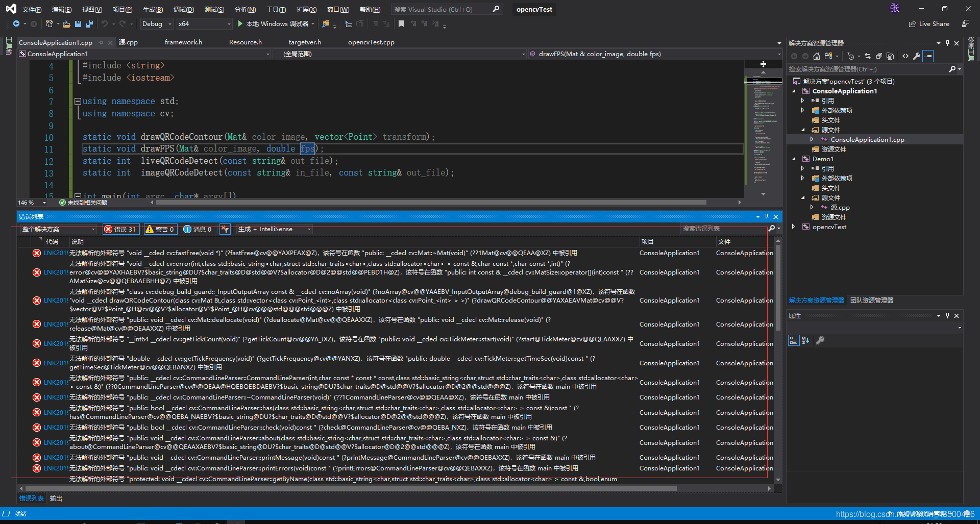The height and width of the screenshot is (524, 980).
Task: Click the Collapse All icon in Solution Explorer
Action: [x=879, y=56]
